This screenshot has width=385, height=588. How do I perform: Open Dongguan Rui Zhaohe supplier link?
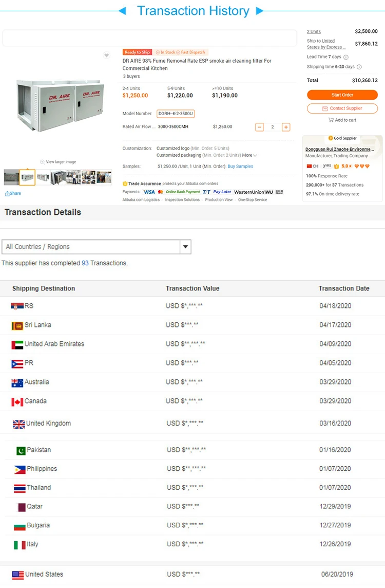coord(340,149)
